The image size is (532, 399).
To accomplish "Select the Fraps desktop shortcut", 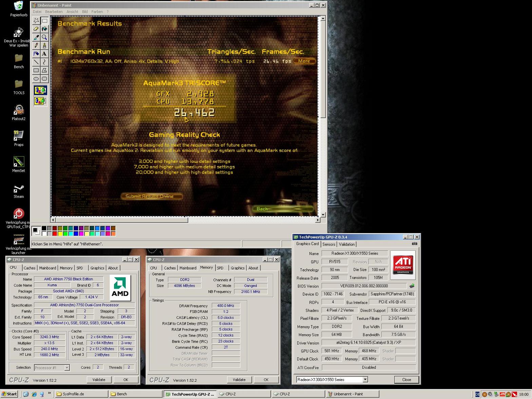I will coord(19,138).
